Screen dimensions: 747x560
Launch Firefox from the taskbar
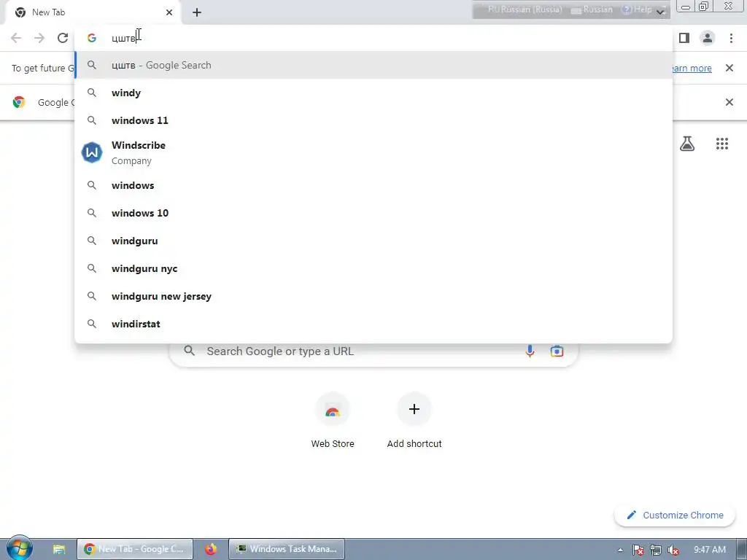[x=211, y=550]
